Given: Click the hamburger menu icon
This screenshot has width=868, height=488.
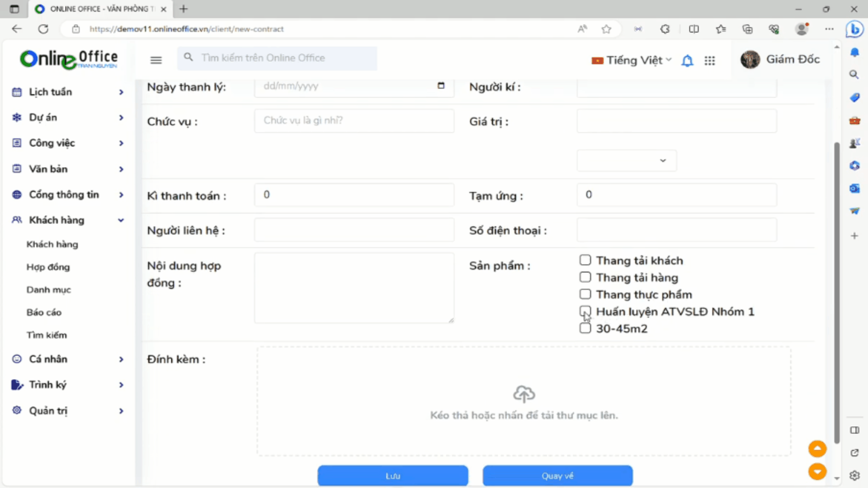Looking at the screenshot, I should [x=156, y=60].
